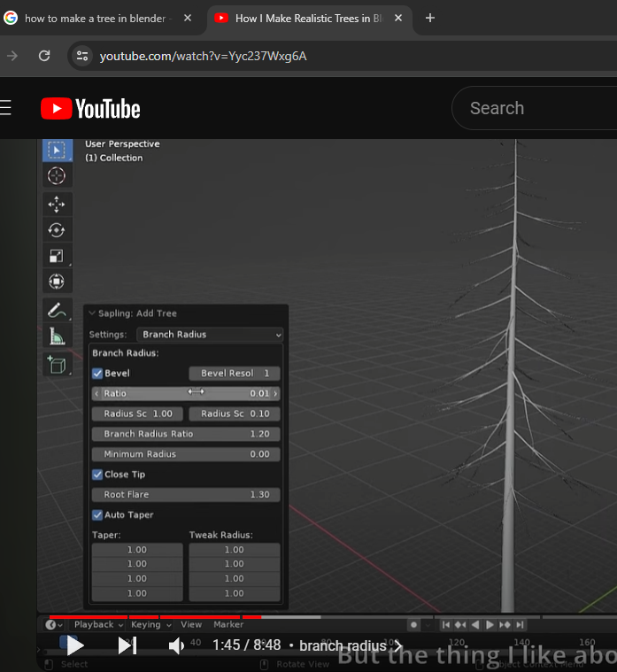Click first Taper value field
This screenshot has height=672, width=617.
(x=137, y=550)
